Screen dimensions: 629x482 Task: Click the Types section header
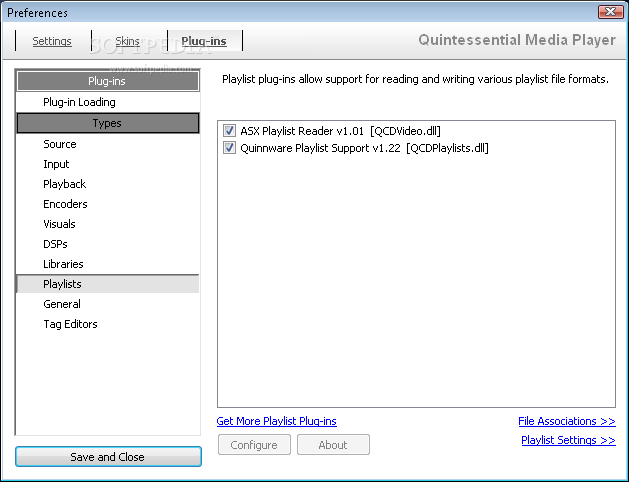pyautogui.click(x=107, y=123)
